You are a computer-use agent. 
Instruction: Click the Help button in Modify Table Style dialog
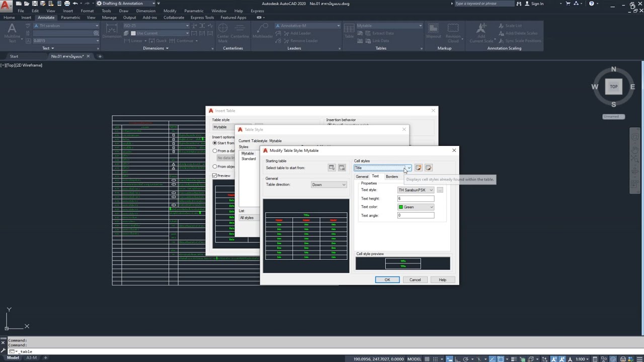tap(442, 280)
